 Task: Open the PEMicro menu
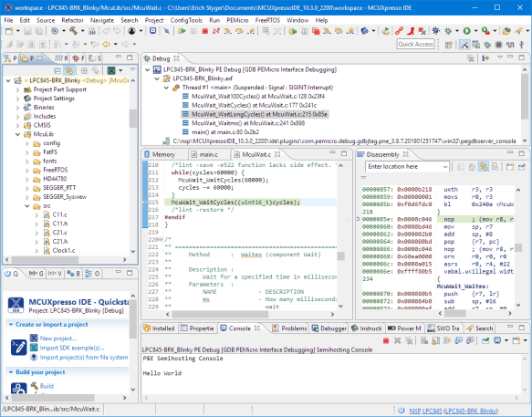[x=237, y=20]
